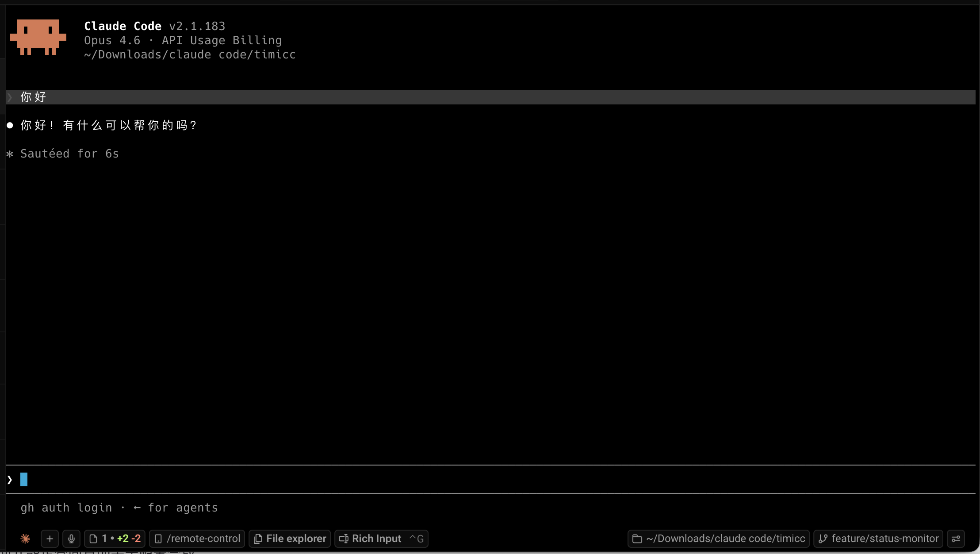Image resolution: width=980 pixels, height=554 pixels.
Task: Click the user message "你好"
Action: point(491,97)
